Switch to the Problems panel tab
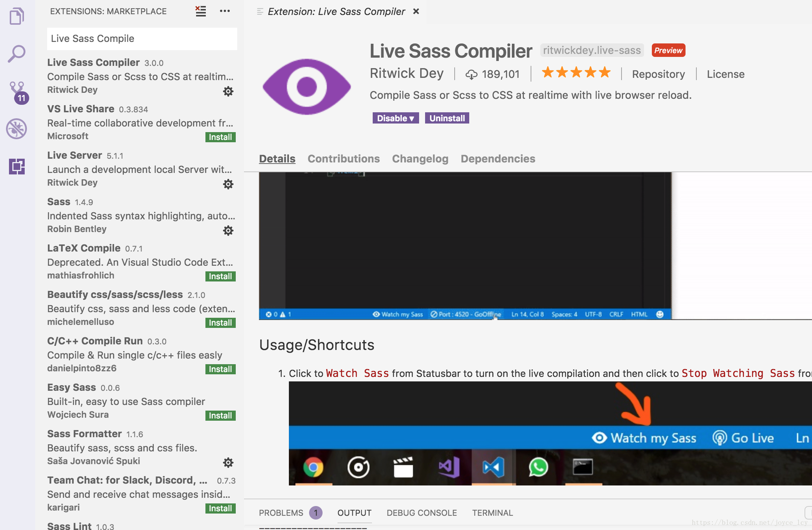Screen dimensions: 812x530 [x=290, y=513]
